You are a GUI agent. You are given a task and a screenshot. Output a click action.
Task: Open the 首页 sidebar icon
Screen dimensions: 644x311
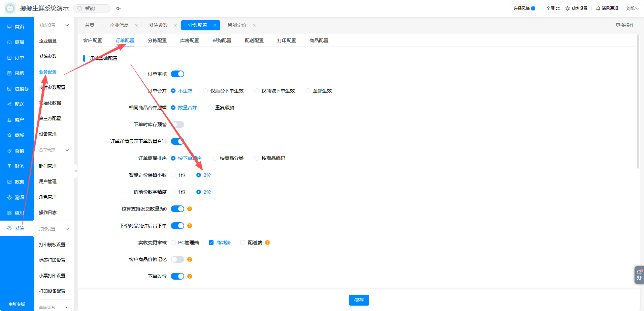(x=9, y=27)
